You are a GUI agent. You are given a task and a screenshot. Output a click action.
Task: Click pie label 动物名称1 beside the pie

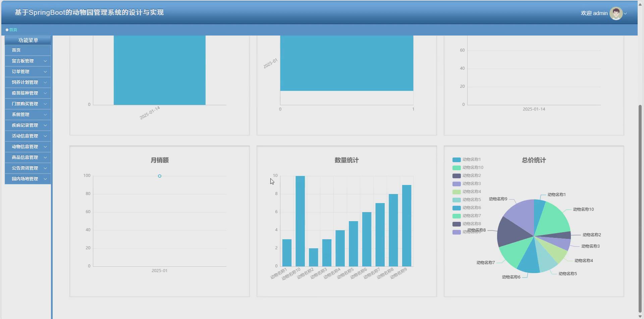tap(556, 195)
